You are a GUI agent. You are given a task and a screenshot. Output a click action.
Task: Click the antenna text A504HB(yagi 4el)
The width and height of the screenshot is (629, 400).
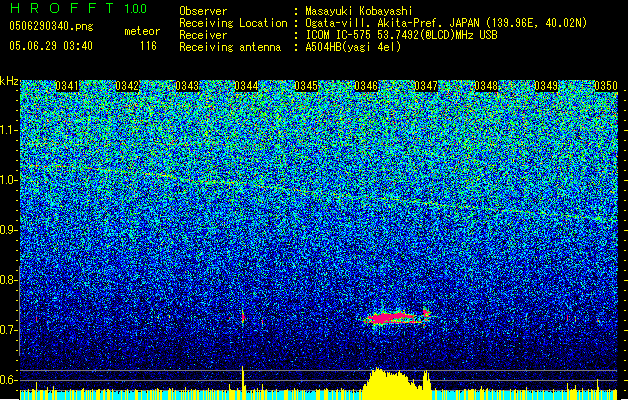pos(353,47)
